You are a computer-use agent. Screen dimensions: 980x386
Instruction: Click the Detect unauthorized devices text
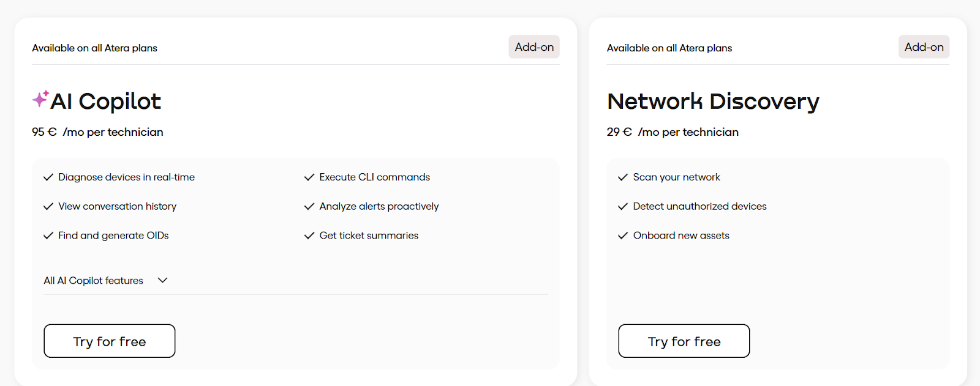700,207
